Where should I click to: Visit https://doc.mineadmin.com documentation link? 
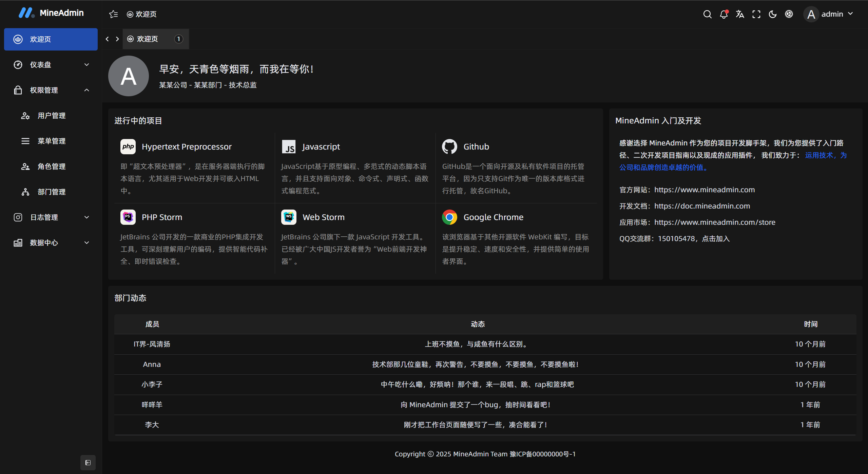click(x=701, y=206)
